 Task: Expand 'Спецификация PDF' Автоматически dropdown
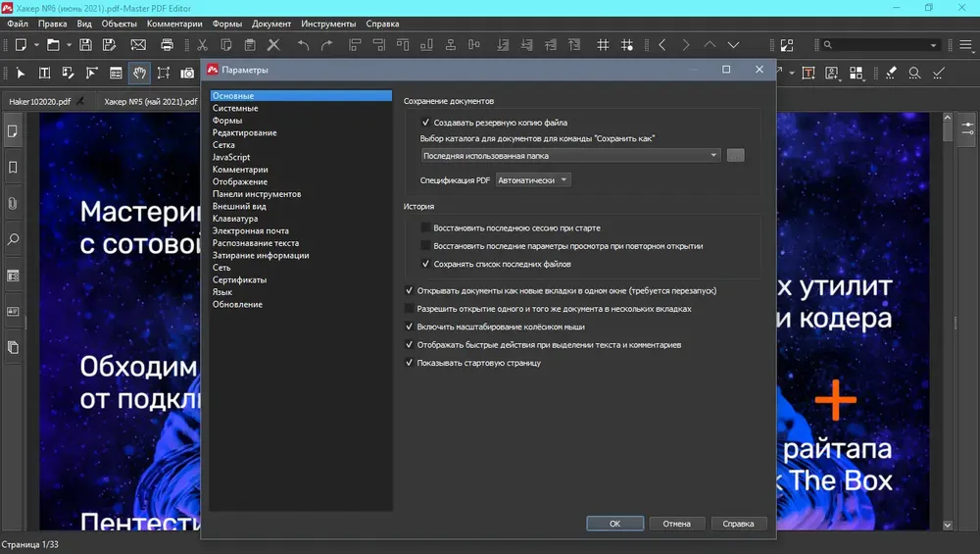pos(533,180)
